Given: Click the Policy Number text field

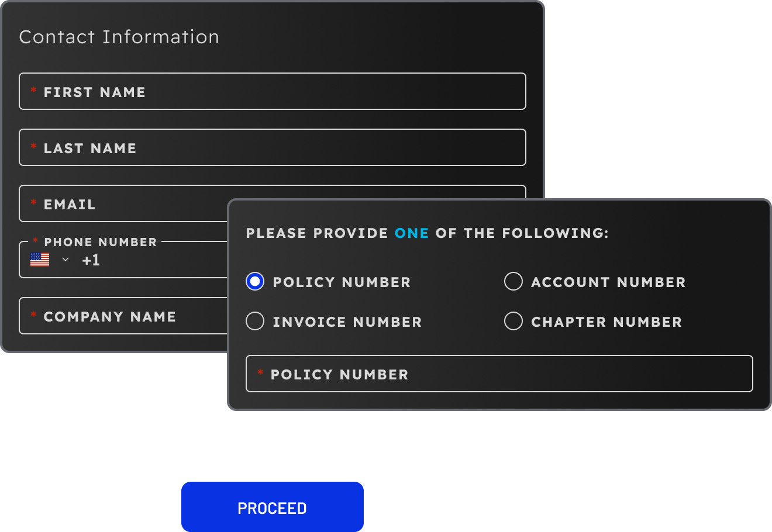Looking at the screenshot, I should [499, 374].
